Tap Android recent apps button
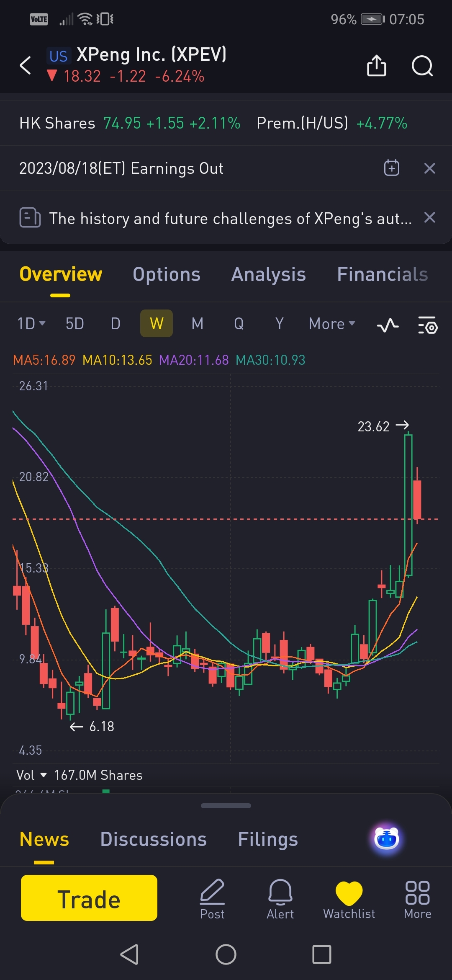 click(x=322, y=954)
